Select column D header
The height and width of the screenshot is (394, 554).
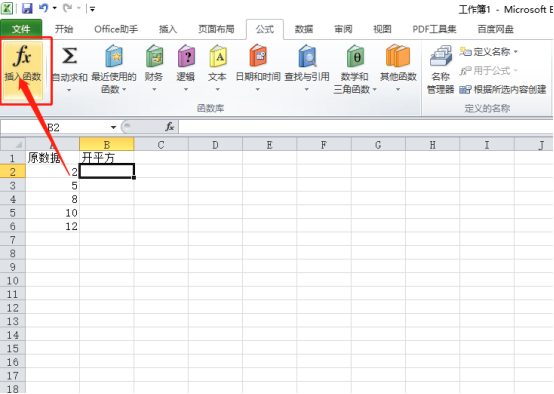pos(215,145)
